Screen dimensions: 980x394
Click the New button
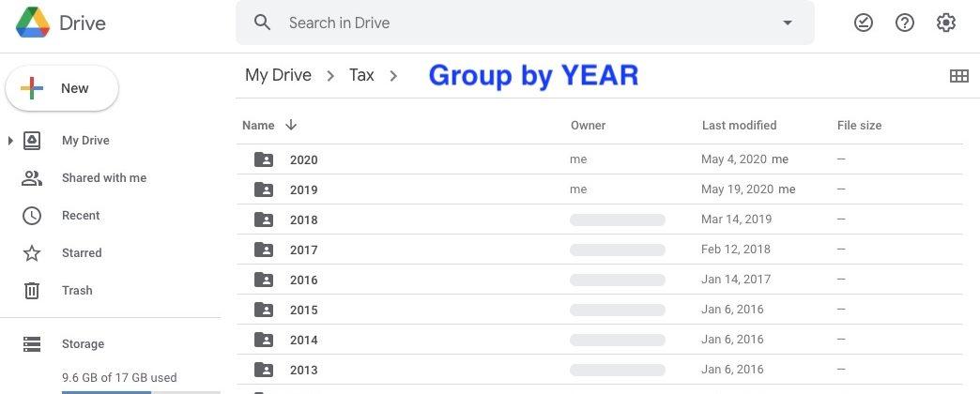[62, 89]
